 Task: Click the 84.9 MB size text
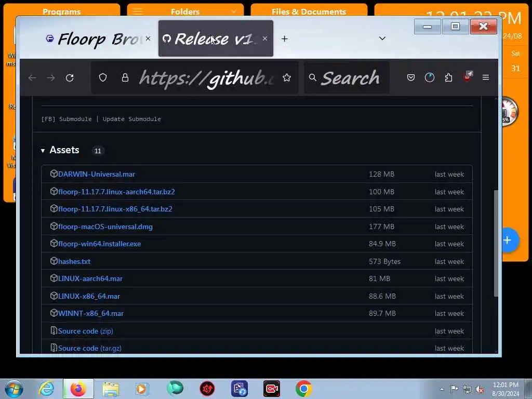click(x=382, y=244)
